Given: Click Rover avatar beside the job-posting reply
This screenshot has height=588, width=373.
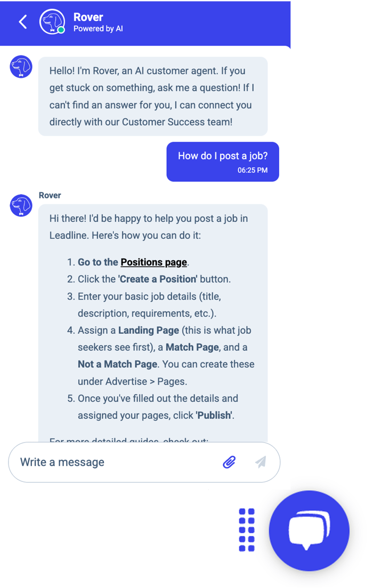Looking at the screenshot, I should click(21, 205).
